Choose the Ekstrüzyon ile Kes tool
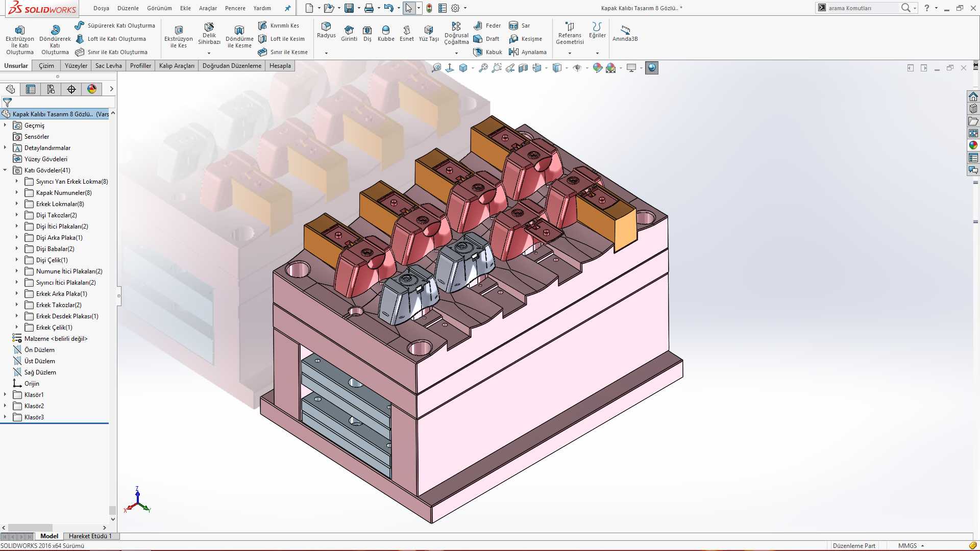Viewport: 980px width, 551px height. 179,37
